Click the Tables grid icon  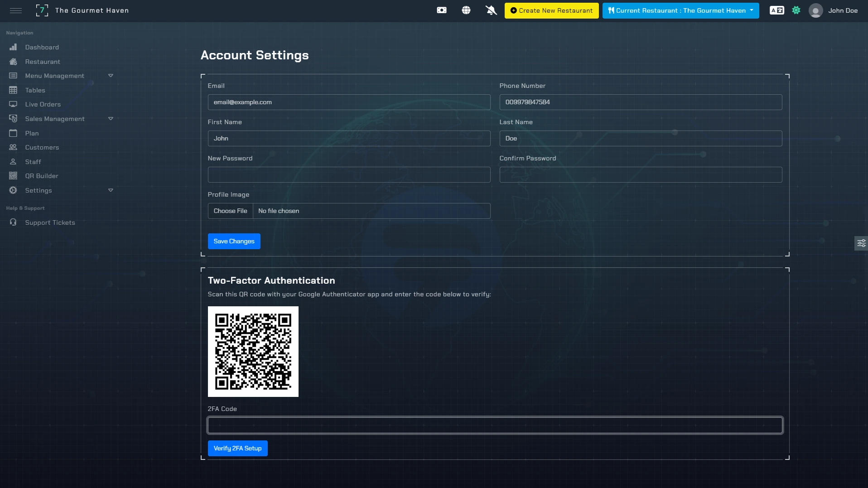[13, 90]
